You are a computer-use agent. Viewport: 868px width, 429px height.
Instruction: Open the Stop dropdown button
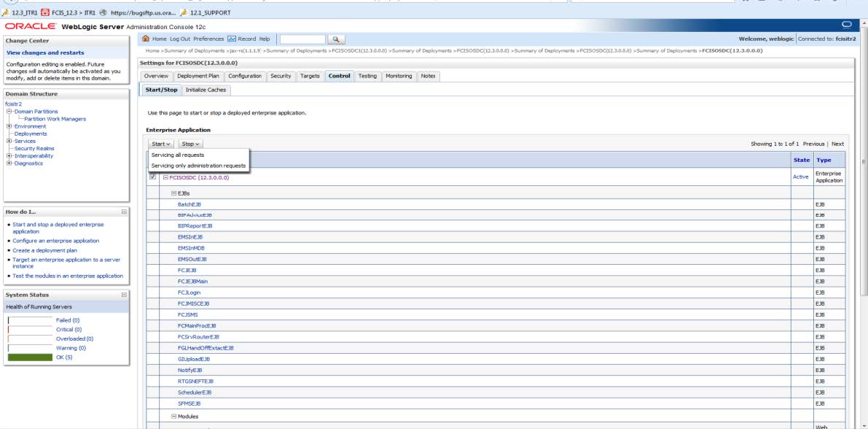tap(190, 144)
